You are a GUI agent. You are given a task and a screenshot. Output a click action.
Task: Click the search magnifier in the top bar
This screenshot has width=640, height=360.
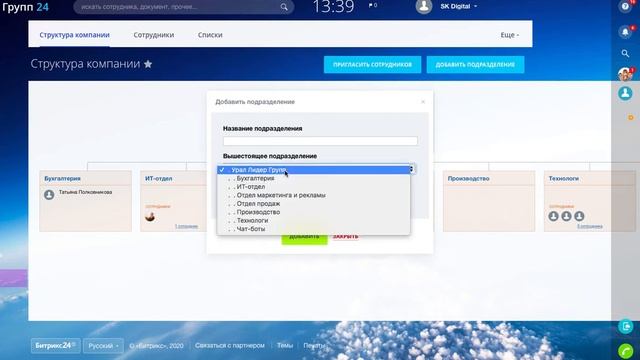(284, 7)
